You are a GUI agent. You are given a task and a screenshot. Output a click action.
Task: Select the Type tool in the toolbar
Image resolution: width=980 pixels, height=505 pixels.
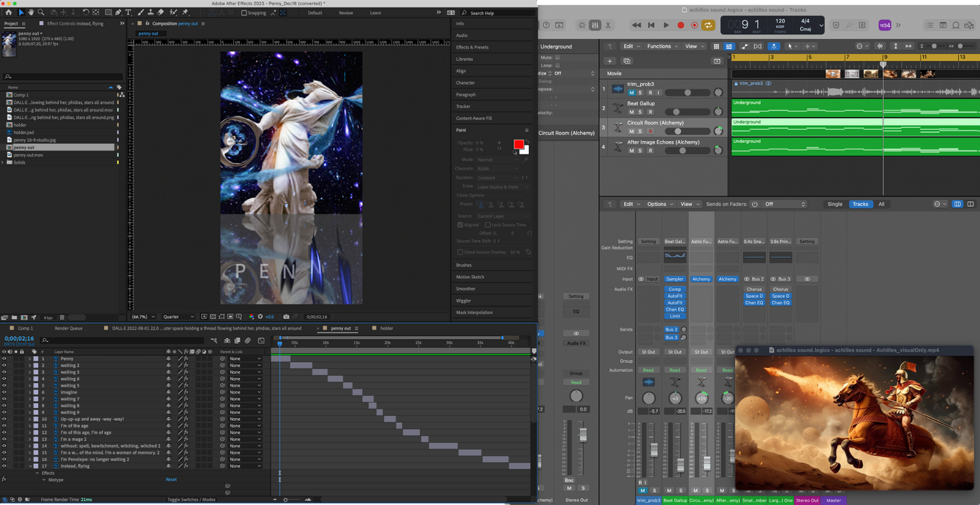point(129,12)
